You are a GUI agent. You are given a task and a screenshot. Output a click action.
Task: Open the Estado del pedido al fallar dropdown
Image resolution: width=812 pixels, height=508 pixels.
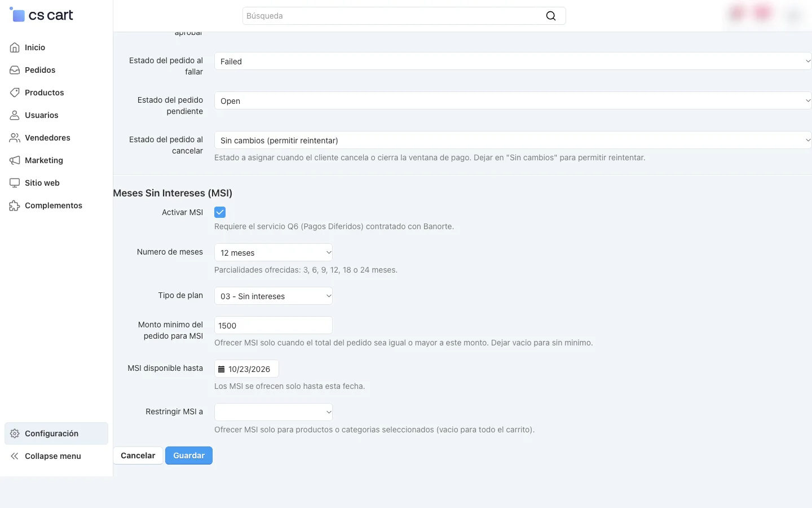coord(513,61)
